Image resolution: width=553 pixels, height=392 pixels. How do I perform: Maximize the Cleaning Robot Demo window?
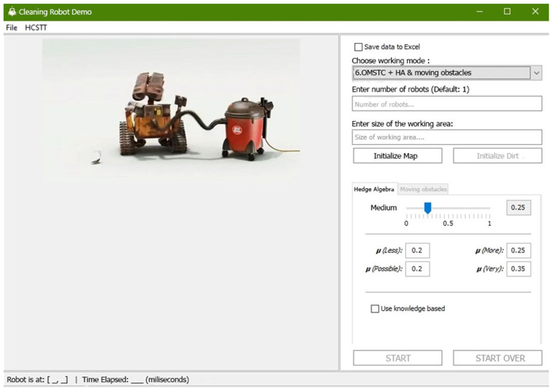pos(507,12)
